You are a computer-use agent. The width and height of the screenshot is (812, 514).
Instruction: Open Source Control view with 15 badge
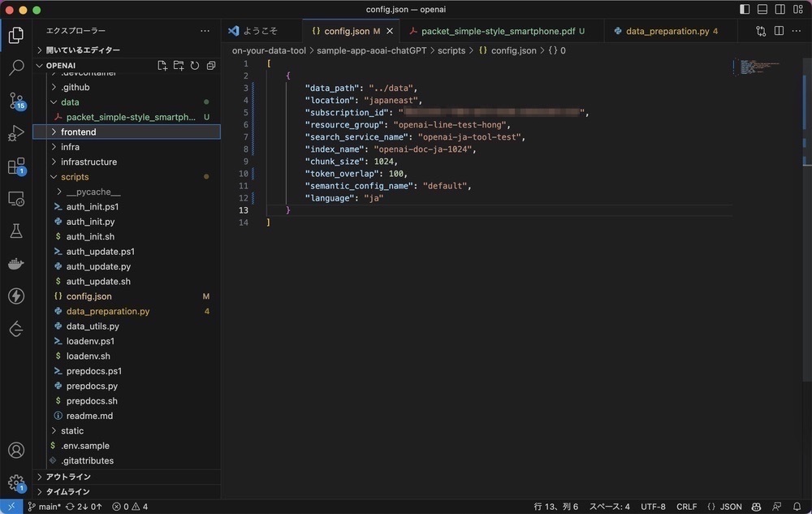tap(16, 102)
